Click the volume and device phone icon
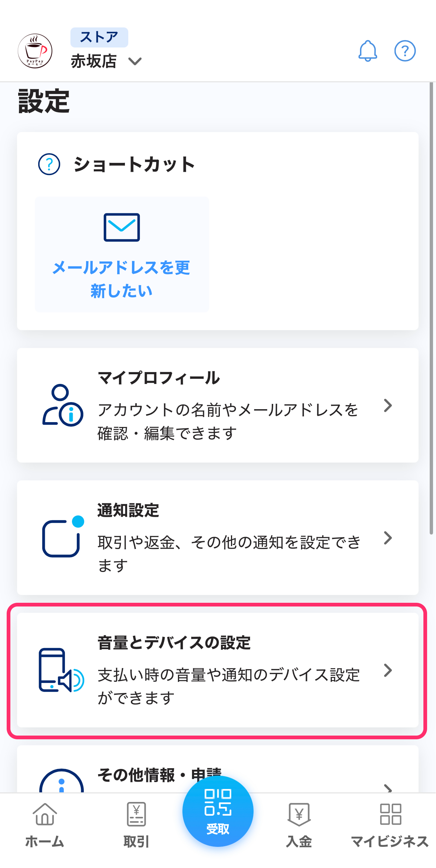 61,670
